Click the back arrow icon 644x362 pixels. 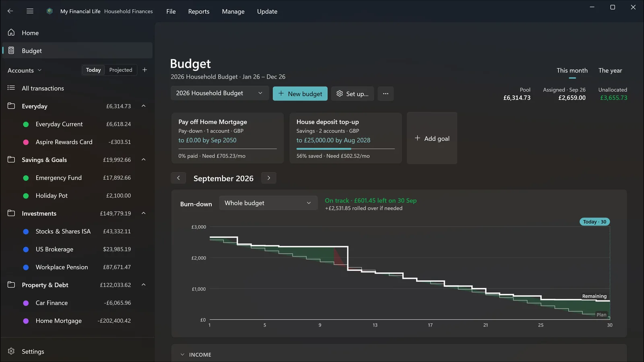click(10, 11)
